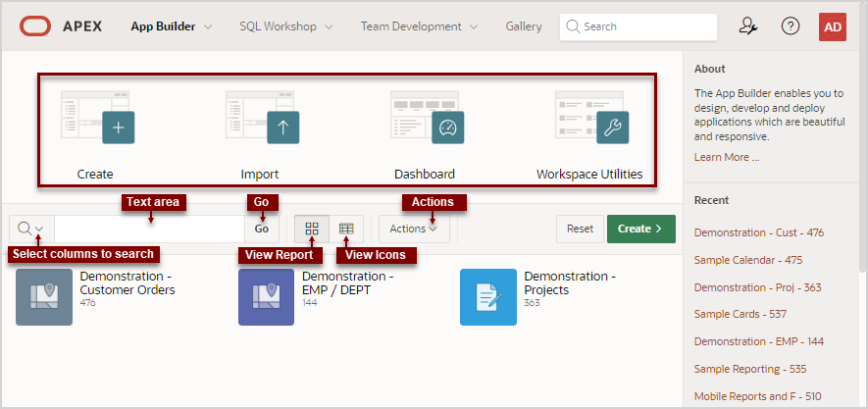This screenshot has height=409, width=868.
Task: Click the Go search button
Action: (x=262, y=229)
